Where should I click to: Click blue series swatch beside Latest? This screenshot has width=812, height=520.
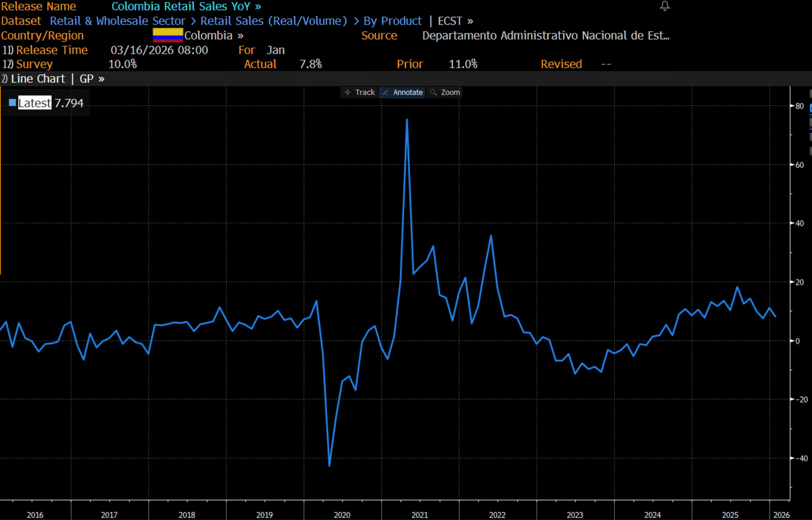[x=12, y=103]
